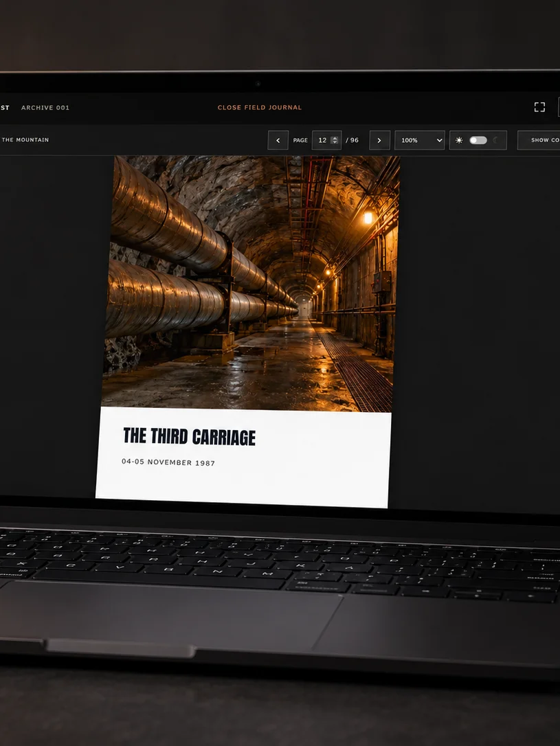
Task: Click the moon dark-mode icon
Action: 496,140
